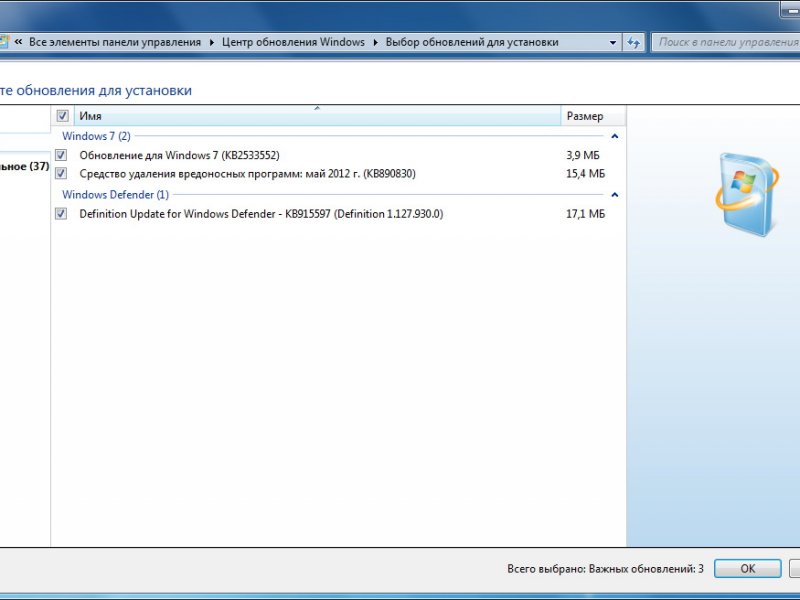Confirm with the OK button
This screenshot has height=600, width=800.
click(x=747, y=568)
